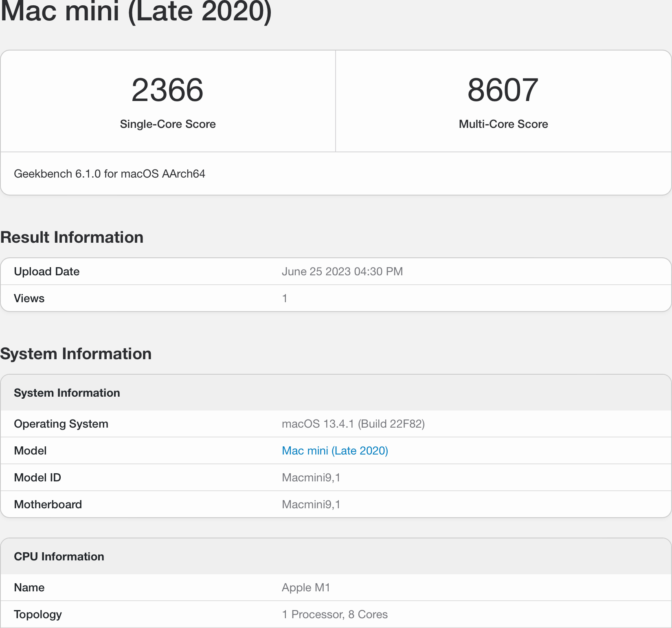Select the June 25 2023 04:30 PM value
The height and width of the screenshot is (628, 672).
[x=342, y=271]
